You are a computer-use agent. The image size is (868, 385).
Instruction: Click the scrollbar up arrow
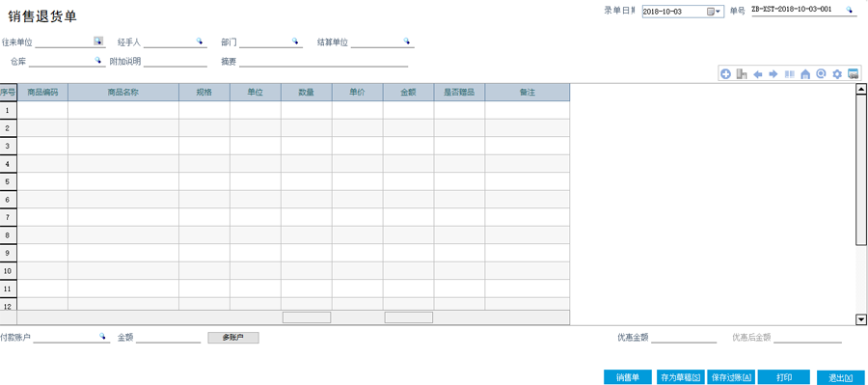coord(861,89)
